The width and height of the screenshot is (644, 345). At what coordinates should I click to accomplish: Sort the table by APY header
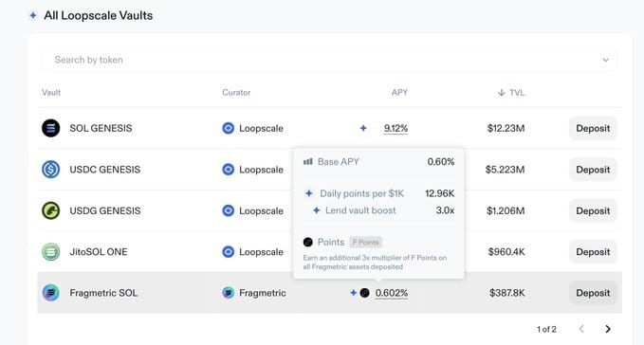tap(399, 92)
